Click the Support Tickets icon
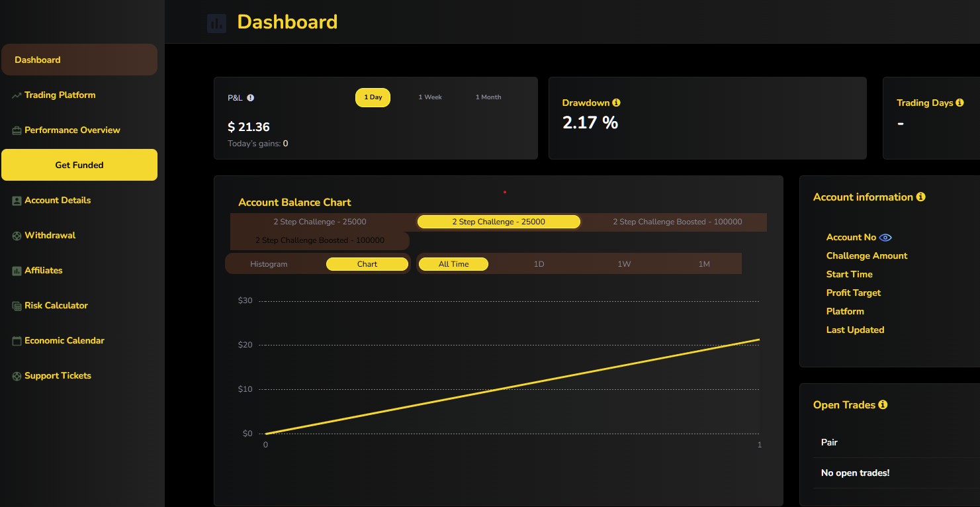980x507 pixels. coord(17,376)
